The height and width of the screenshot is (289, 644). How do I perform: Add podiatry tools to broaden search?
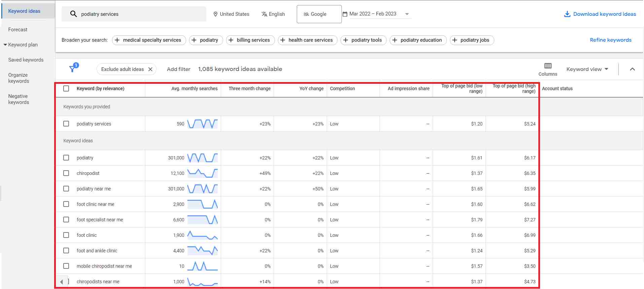[363, 40]
